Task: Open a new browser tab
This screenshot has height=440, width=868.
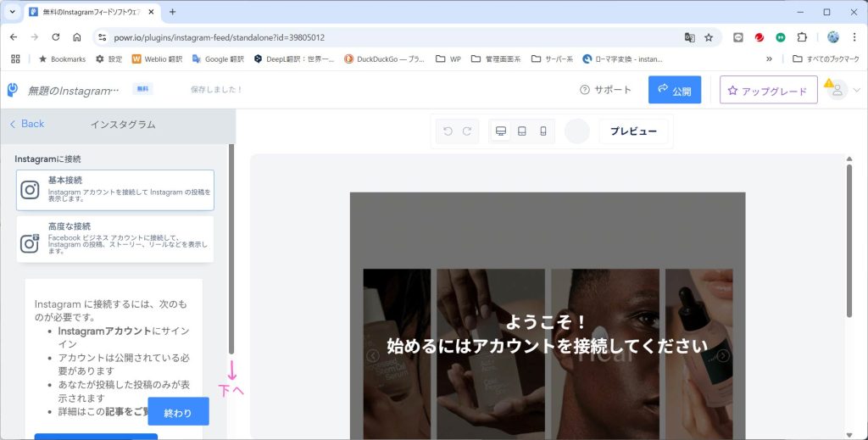Action: 172,12
